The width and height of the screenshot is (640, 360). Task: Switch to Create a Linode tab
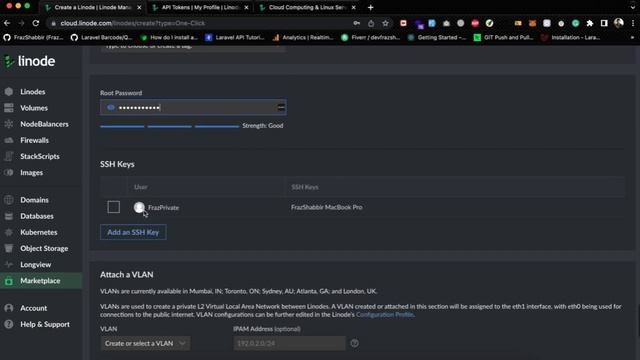[92, 7]
